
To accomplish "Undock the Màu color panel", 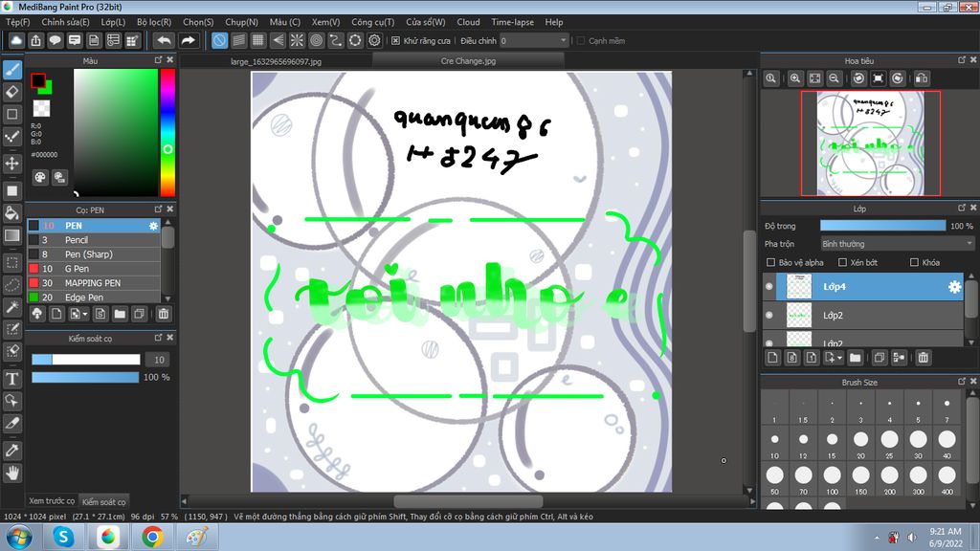I will pos(158,60).
